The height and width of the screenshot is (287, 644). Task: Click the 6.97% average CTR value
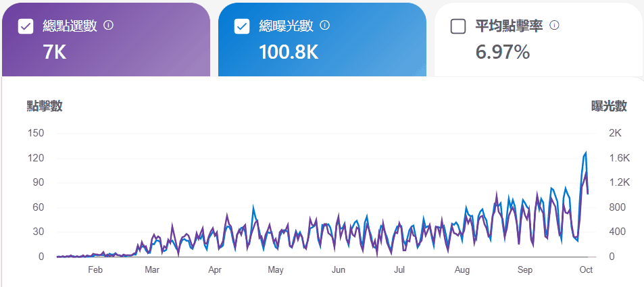(503, 52)
